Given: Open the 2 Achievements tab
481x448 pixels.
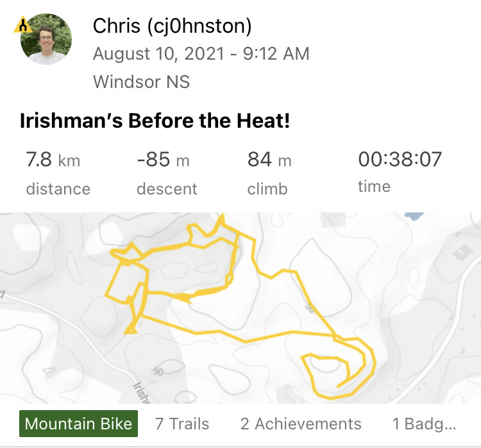Looking at the screenshot, I should (x=301, y=424).
